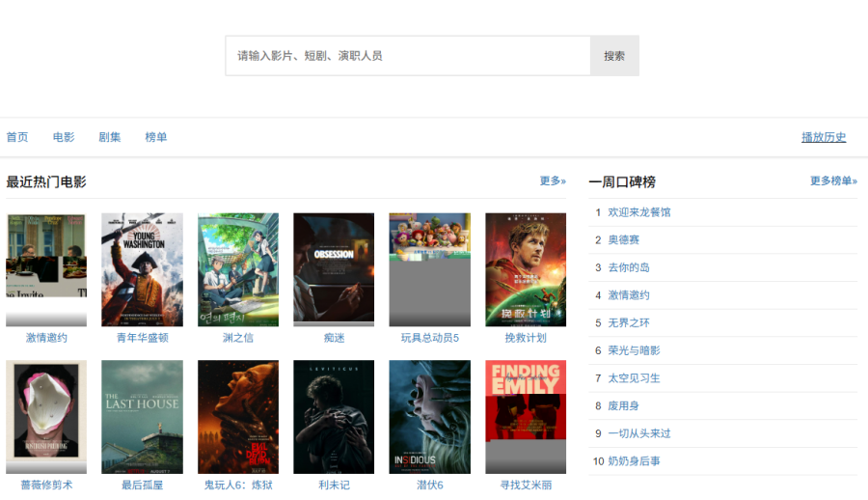Open the Evil Dead Burn poster
The width and height of the screenshot is (868, 500).
tap(238, 417)
